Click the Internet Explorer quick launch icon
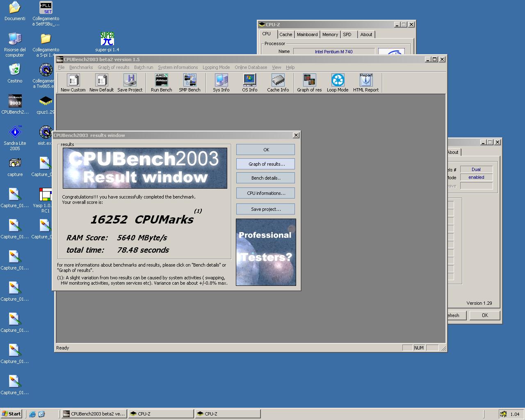 pos(32,414)
